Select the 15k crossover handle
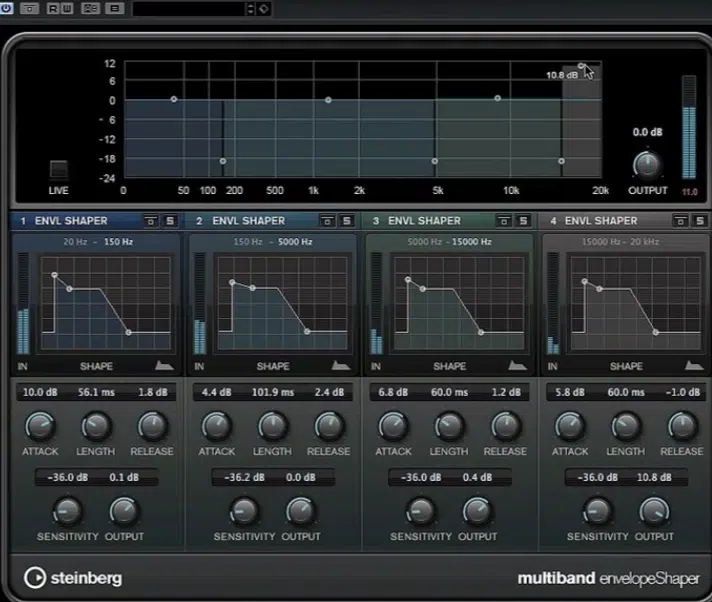The height and width of the screenshot is (602, 712). coord(561,161)
